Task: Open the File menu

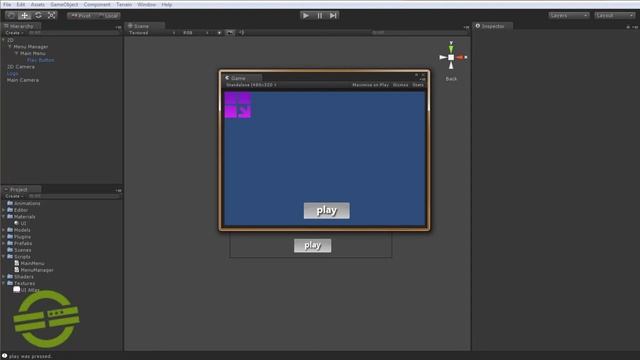Action: [7, 4]
